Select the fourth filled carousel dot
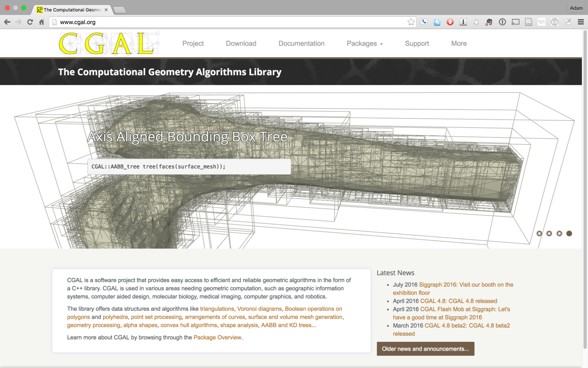 pyautogui.click(x=569, y=233)
